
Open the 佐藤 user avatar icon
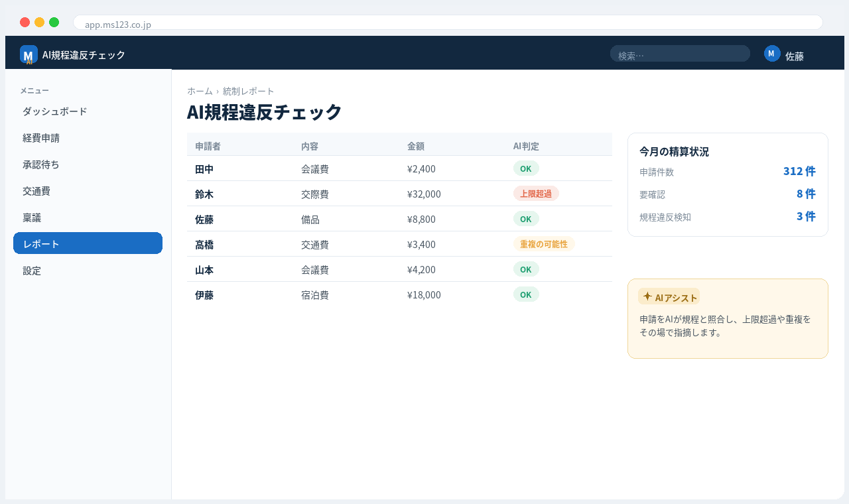(772, 54)
